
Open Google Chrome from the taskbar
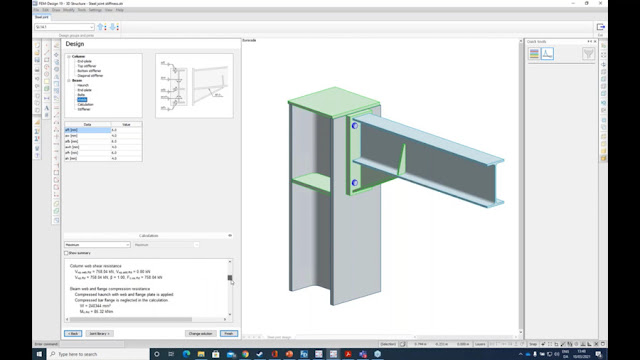(245, 354)
